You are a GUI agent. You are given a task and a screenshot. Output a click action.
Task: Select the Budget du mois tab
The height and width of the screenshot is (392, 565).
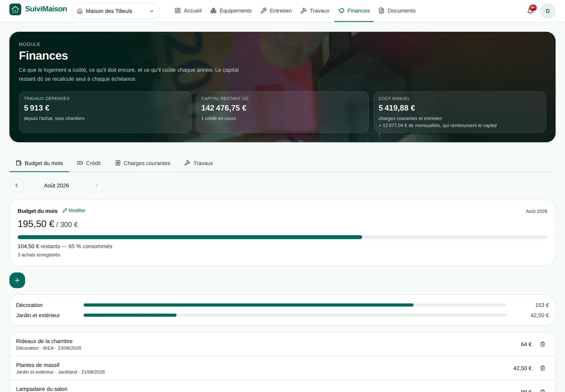[39, 163]
